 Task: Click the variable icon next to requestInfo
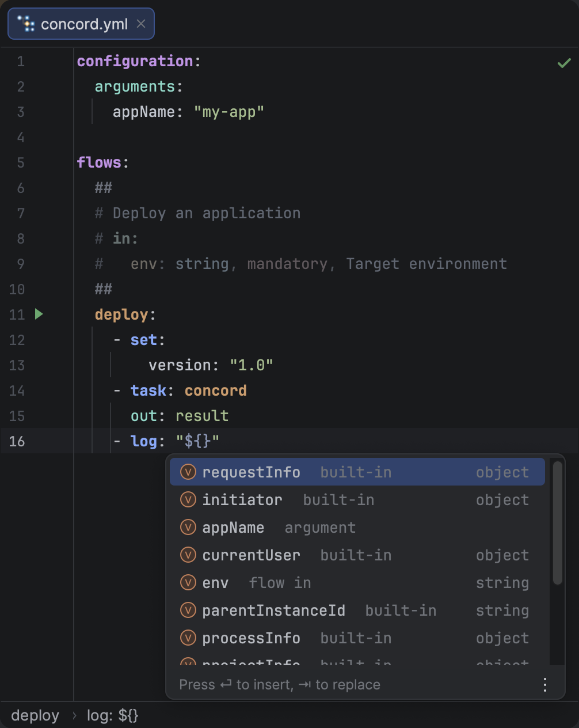coord(188,472)
